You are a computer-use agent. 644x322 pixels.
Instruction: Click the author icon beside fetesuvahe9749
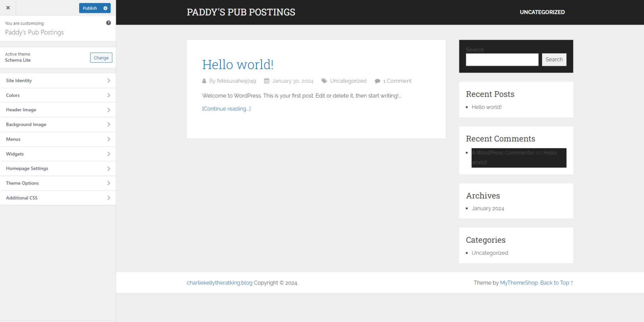click(x=205, y=81)
